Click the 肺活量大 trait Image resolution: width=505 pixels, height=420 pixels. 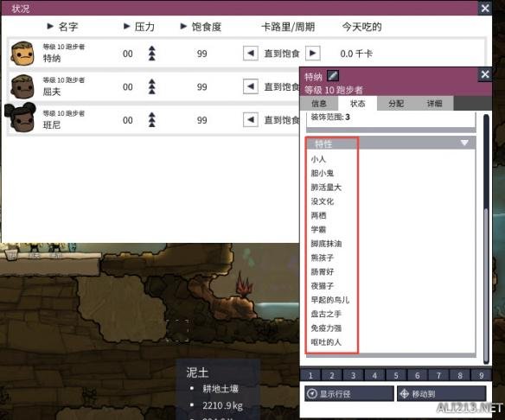click(x=326, y=188)
